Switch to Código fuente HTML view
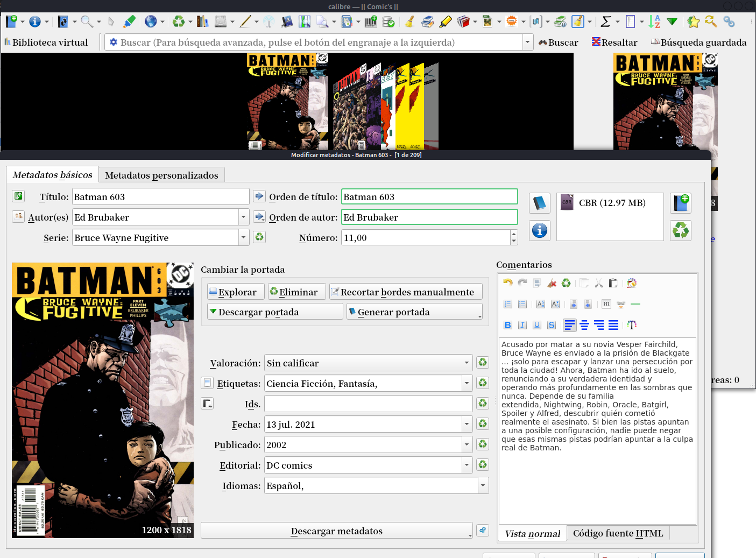756x558 pixels. (x=618, y=533)
